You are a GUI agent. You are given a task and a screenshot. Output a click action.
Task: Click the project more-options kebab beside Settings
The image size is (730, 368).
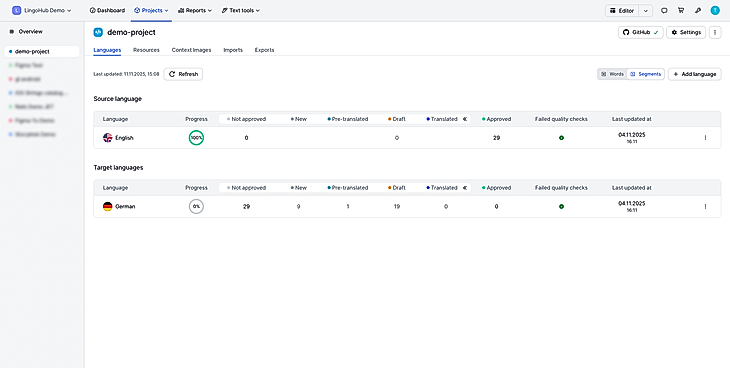715,32
